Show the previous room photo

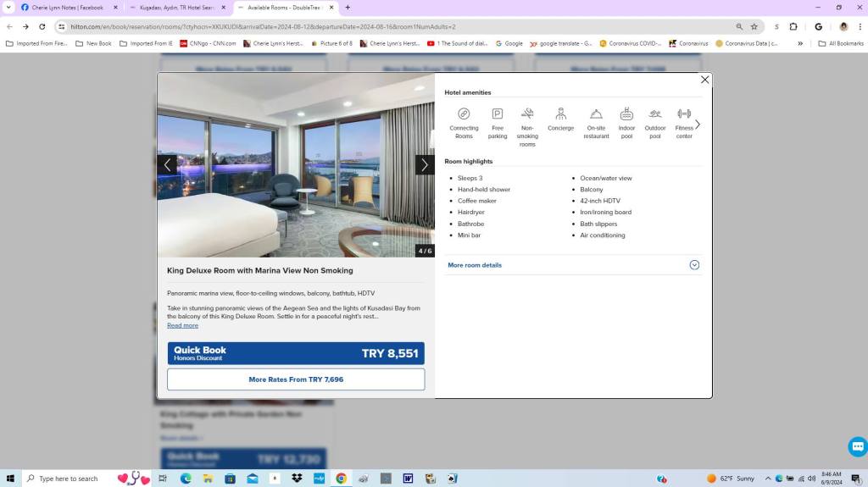click(167, 165)
